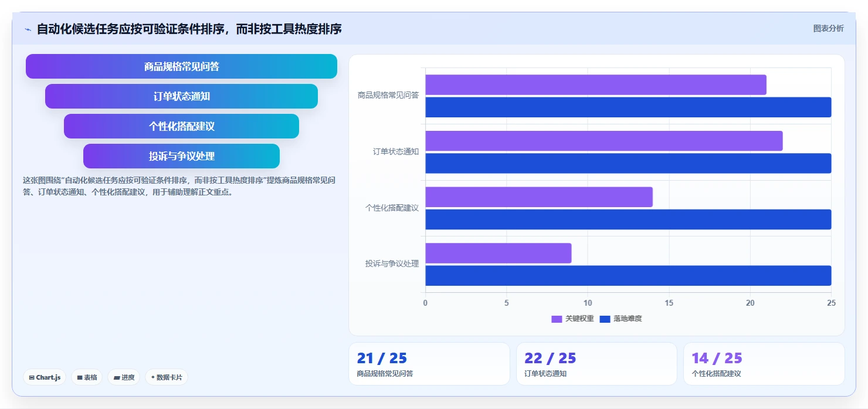
Task: Click the purple bar for 商品规格常见问答
Action: (596, 84)
